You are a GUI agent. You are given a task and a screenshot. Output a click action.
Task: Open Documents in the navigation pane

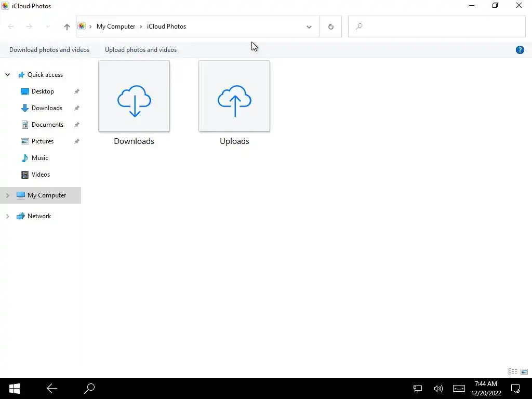pyautogui.click(x=47, y=125)
